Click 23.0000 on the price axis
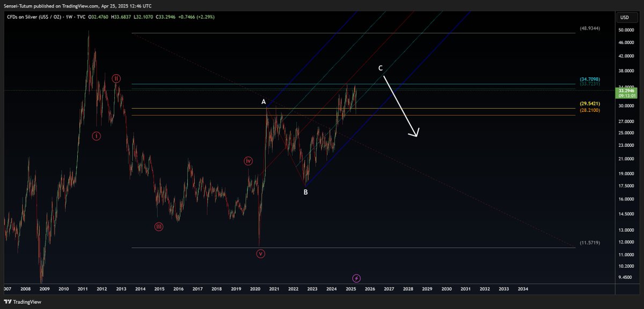 point(626,146)
